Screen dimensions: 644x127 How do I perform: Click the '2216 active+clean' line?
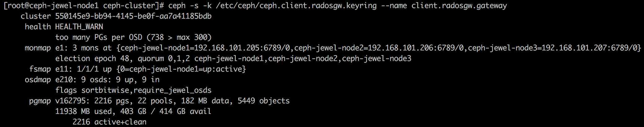110,122
